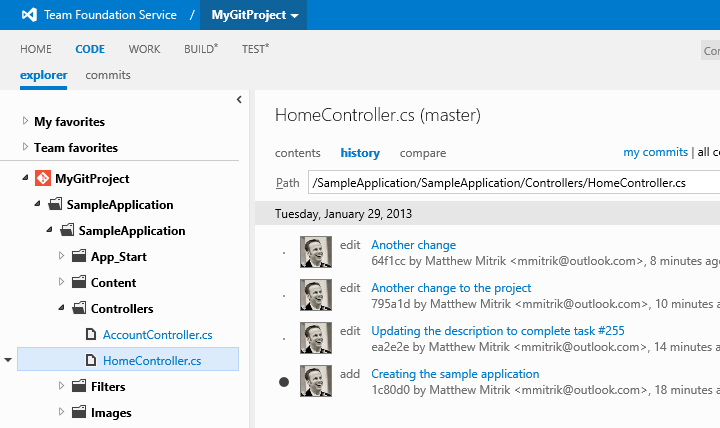Expand the Team favorites section
Viewport: 720px width, 428px height.
pos(25,147)
